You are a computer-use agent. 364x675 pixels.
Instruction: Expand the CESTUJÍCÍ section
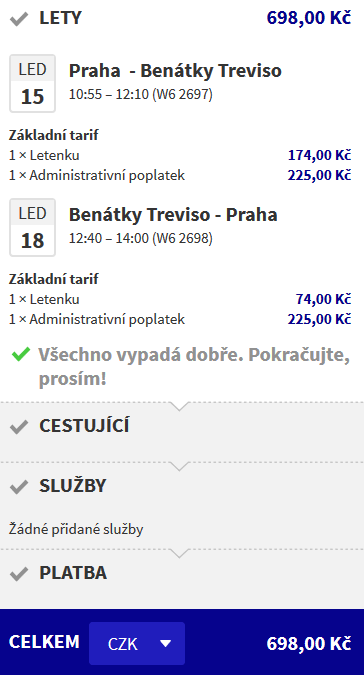click(x=182, y=426)
